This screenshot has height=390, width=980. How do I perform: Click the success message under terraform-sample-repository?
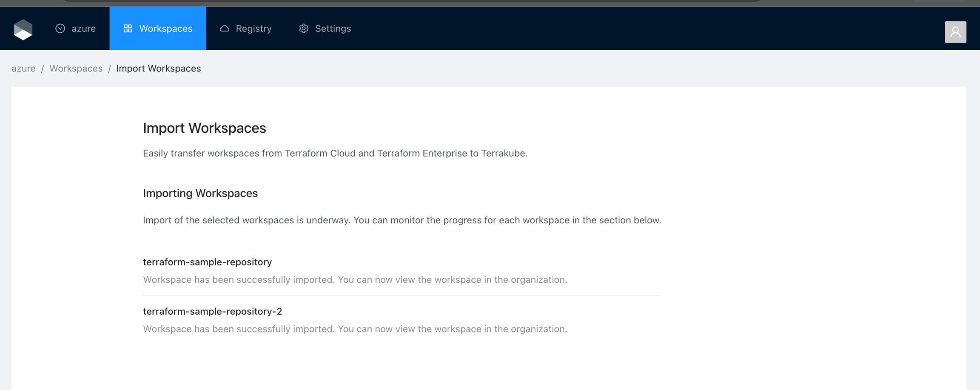click(x=355, y=280)
